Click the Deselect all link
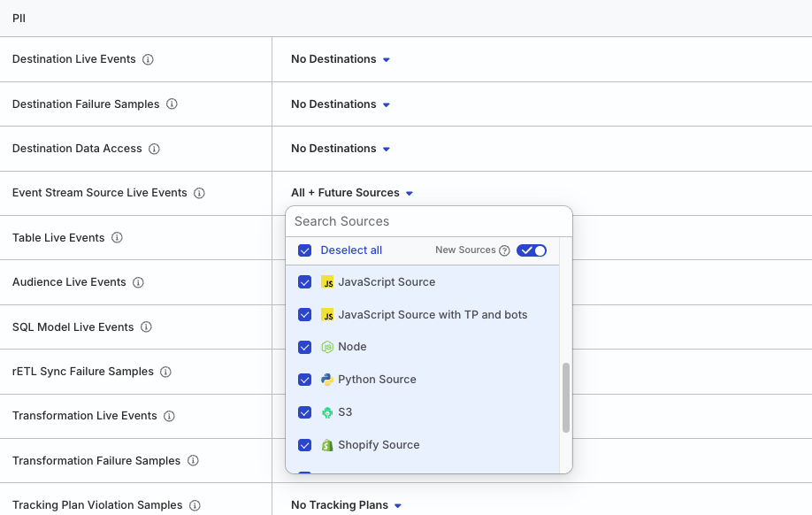Image resolution: width=812 pixels, height=515 pixels. (x=351, y=250)
